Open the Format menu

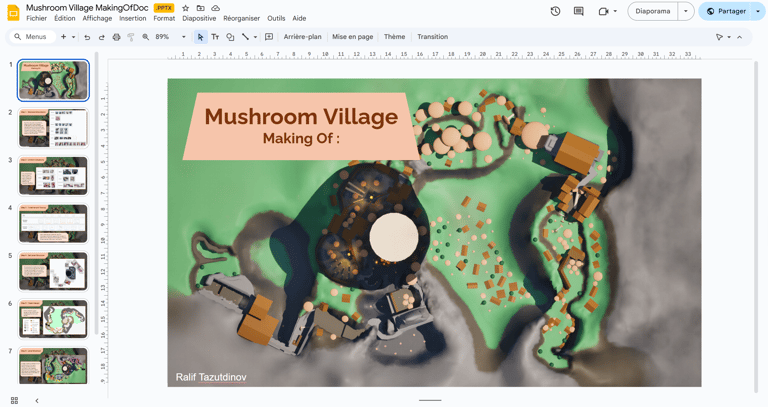pos(164,18)
